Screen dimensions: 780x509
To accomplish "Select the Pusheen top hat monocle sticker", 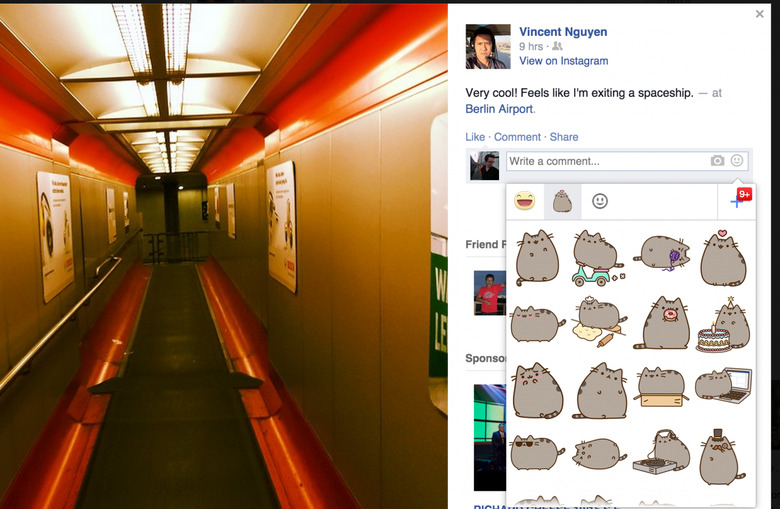I will (x=722, y=456).
